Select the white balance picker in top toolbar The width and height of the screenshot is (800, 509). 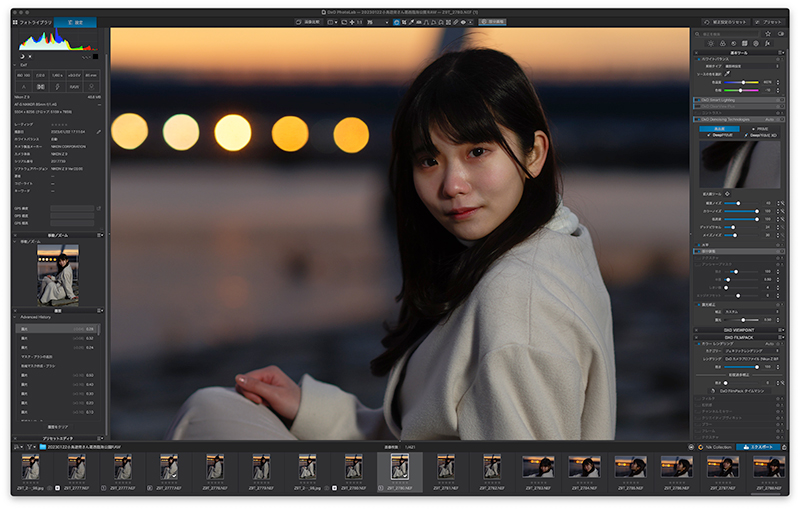pos(411,22)
